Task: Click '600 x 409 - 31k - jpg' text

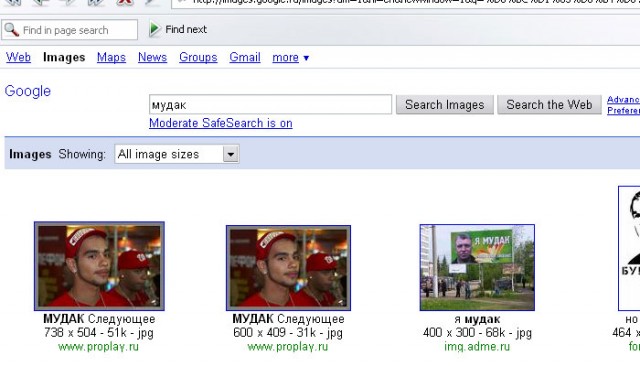Action: [x=288, y=333]
